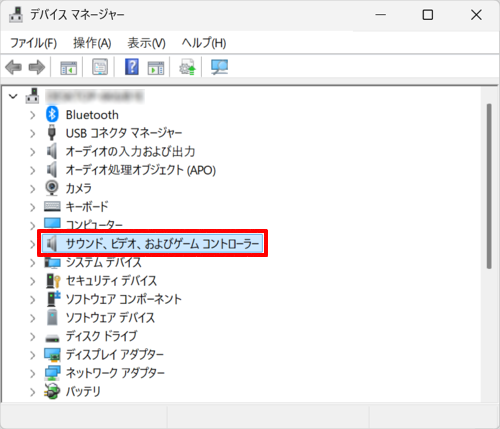Screen dimensions: 500x429
Task: Expand the キーボード category
Action: coord(32,207)
